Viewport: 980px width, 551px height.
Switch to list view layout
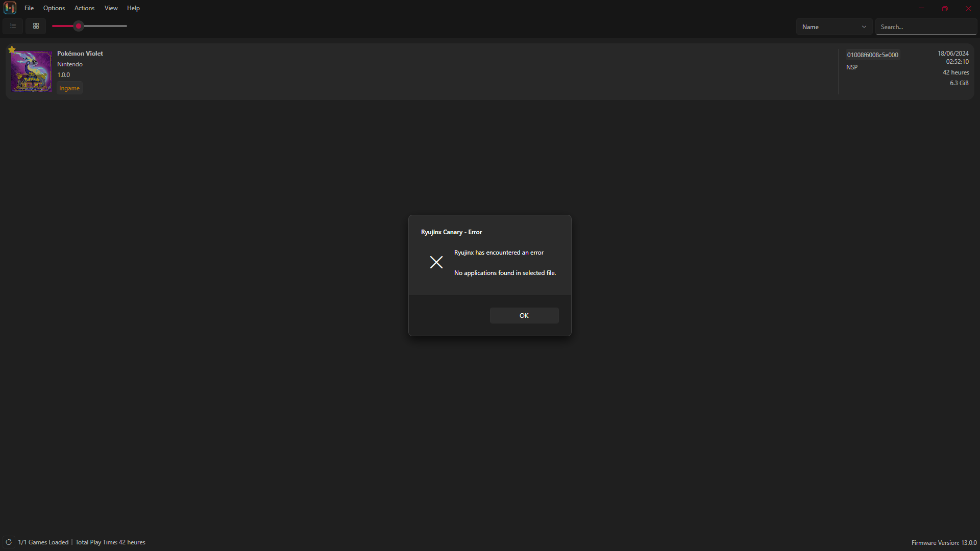coord(13,26)
